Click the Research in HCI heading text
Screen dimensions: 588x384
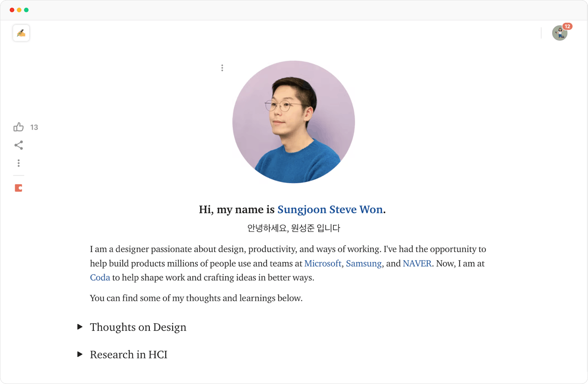[129, 354]
